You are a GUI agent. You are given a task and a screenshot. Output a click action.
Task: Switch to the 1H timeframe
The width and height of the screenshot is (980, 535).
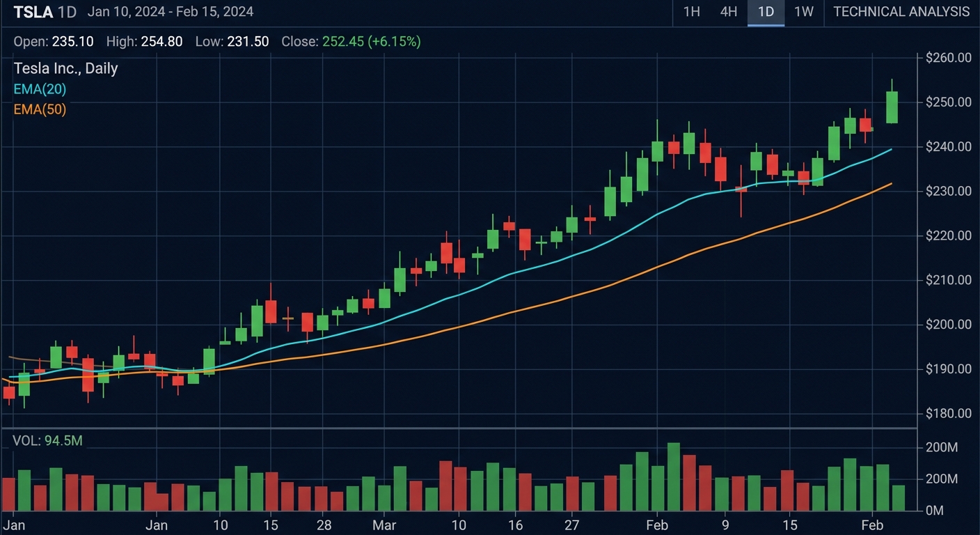pos(691,12)
